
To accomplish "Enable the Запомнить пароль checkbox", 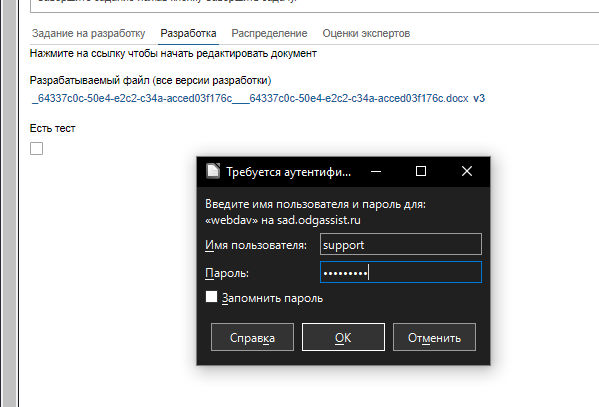I will pyautogui.click(x=211, y=297).
